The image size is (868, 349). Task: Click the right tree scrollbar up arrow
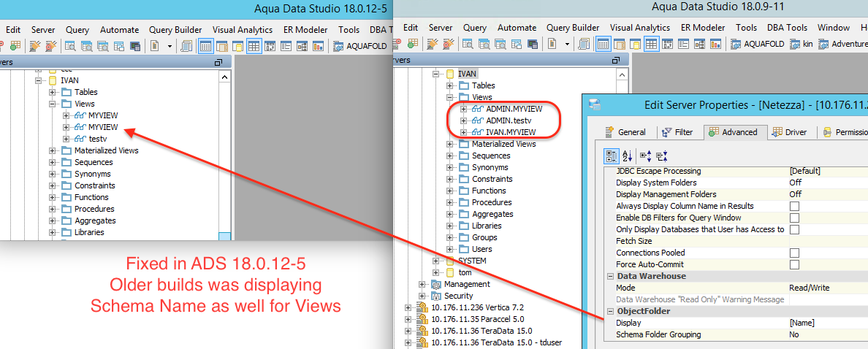(x=622, y=74)
